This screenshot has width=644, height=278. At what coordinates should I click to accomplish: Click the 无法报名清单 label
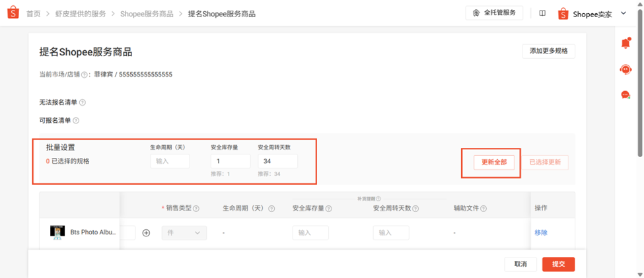point(58,102)
